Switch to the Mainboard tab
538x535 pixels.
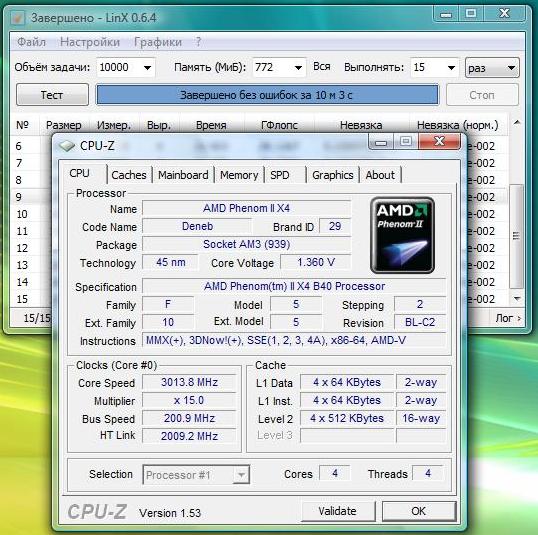point(183,175)
